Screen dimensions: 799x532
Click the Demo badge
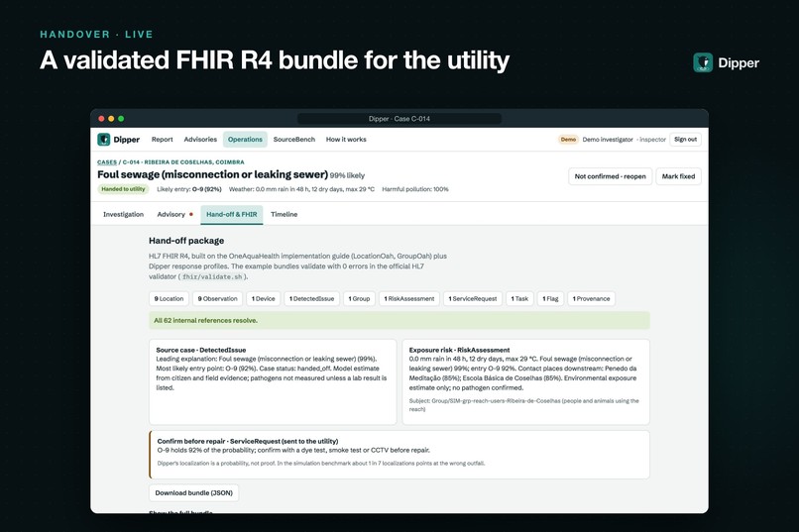pyautogui.click(x=568, y=139)
